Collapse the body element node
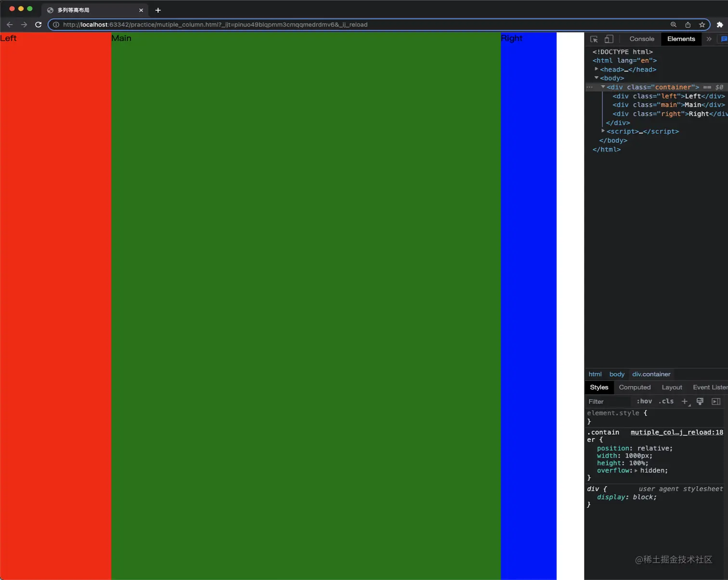 point(597,78)
